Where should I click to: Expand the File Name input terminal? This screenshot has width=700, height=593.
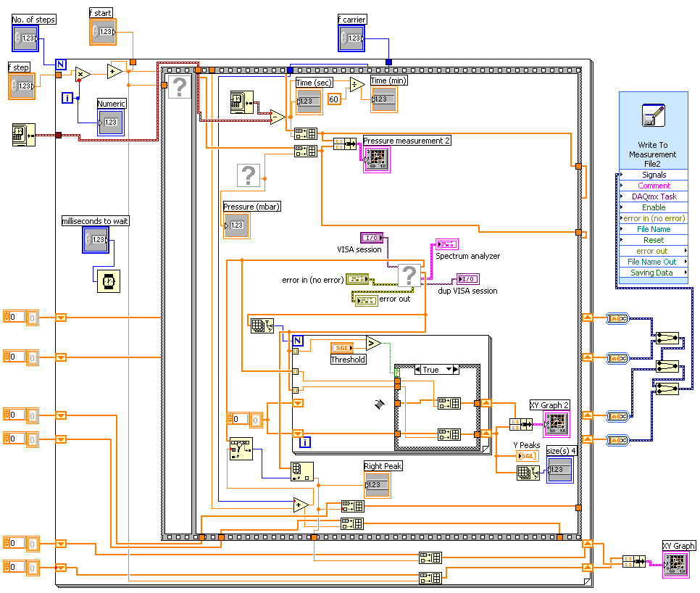point(654,229)
